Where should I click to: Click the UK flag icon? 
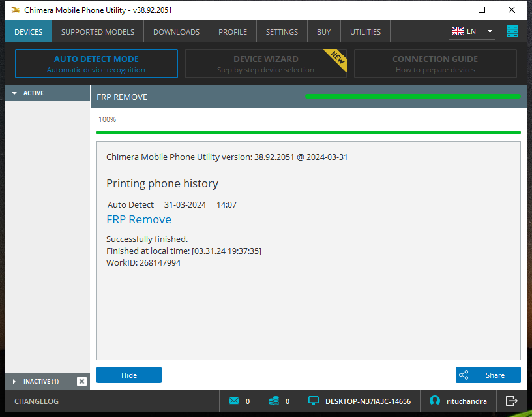pyautogui.click(x=458, y=31)
